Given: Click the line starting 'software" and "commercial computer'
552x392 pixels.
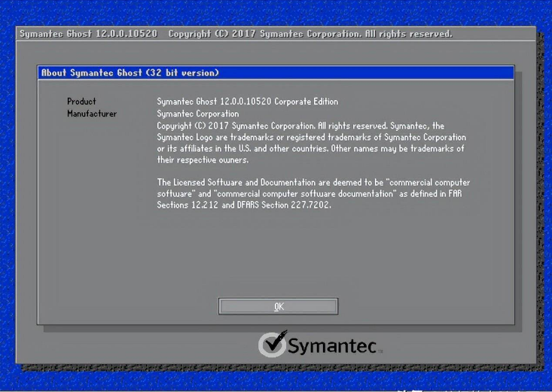Looking at the screenshot, I should click(x=310, y=193).
